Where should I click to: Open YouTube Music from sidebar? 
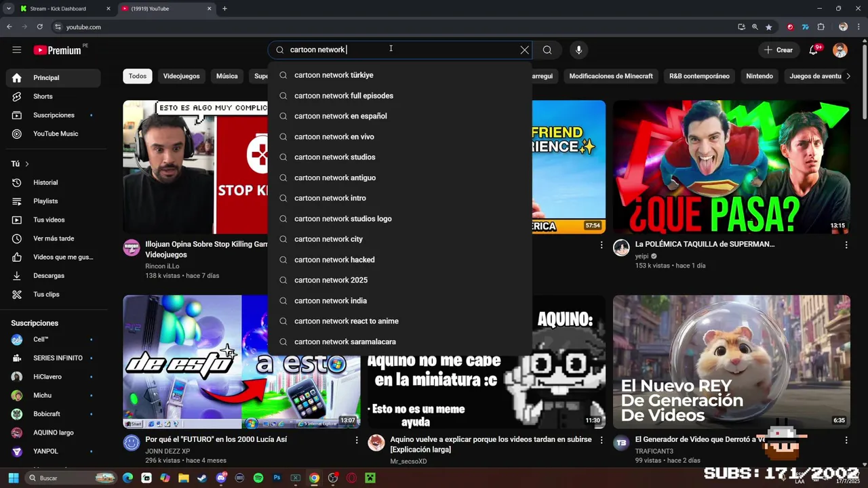pos(53,134)
